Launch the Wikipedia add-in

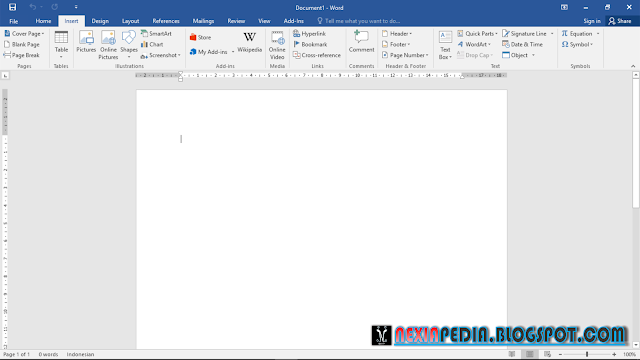[249, 42]
